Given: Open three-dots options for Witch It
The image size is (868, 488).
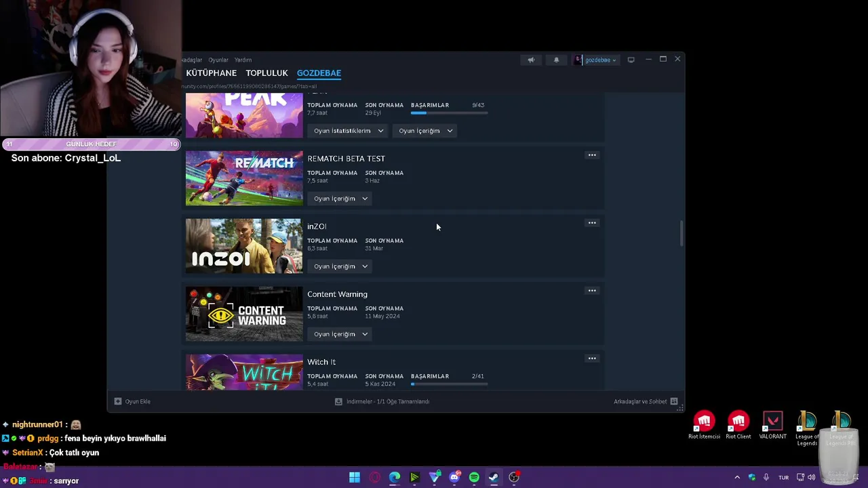Looking at the screenshot, I should click(592, 359).
